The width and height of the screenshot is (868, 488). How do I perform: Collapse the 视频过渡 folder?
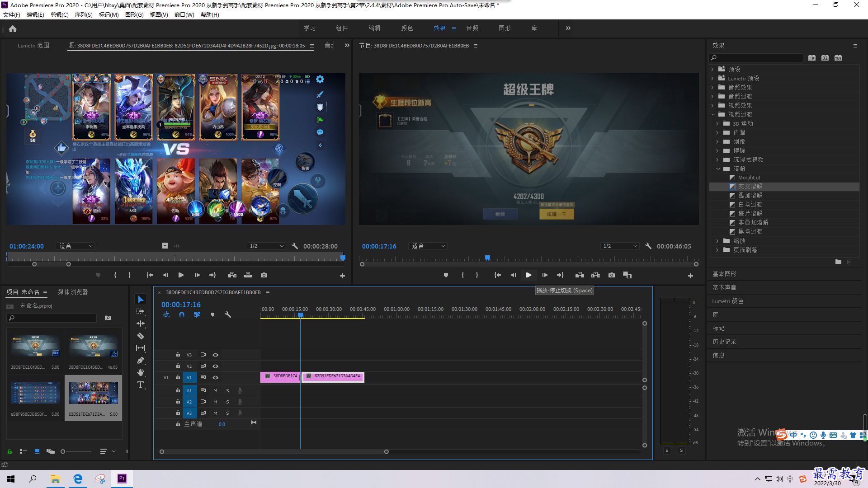[x=712, y=114]
